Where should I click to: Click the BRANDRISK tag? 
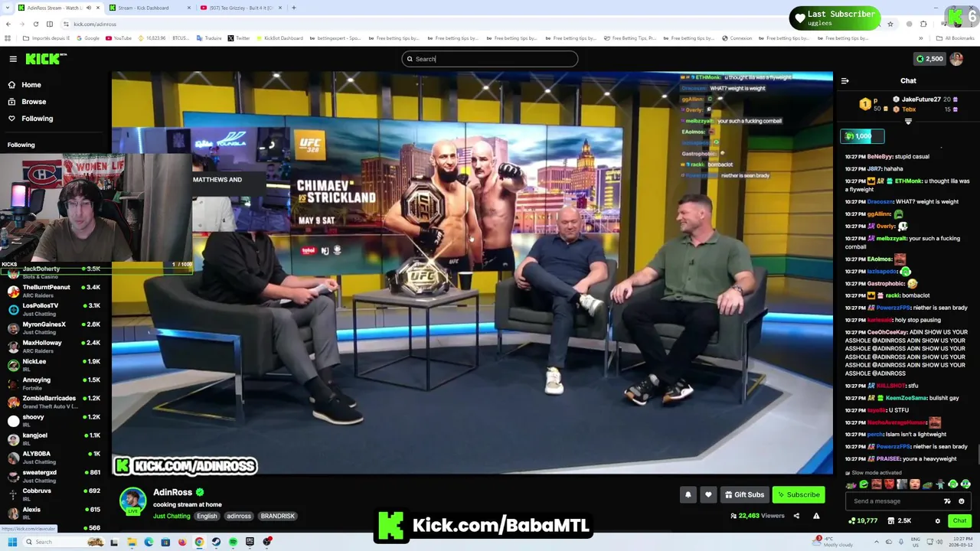(278, 516)
